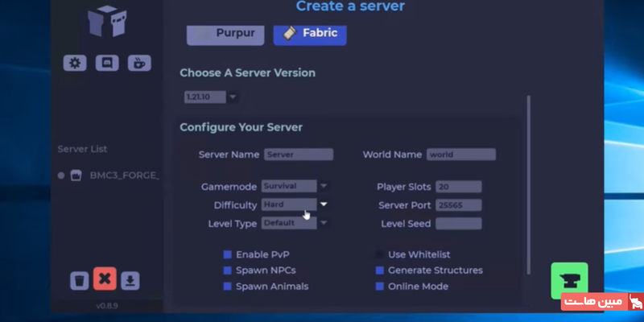Open the Level Type Default dropdown
Viewport: 644px width, 322px height.
[289, 223]
